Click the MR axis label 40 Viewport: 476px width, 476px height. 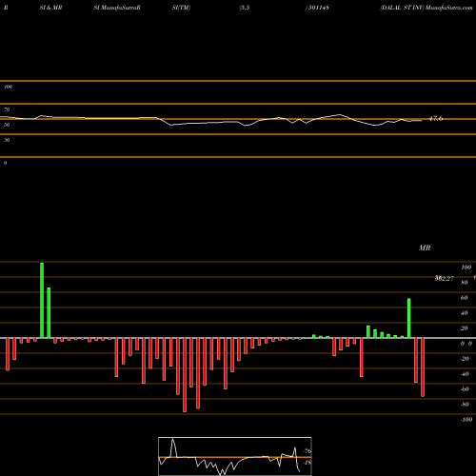(x=464, y=313)
